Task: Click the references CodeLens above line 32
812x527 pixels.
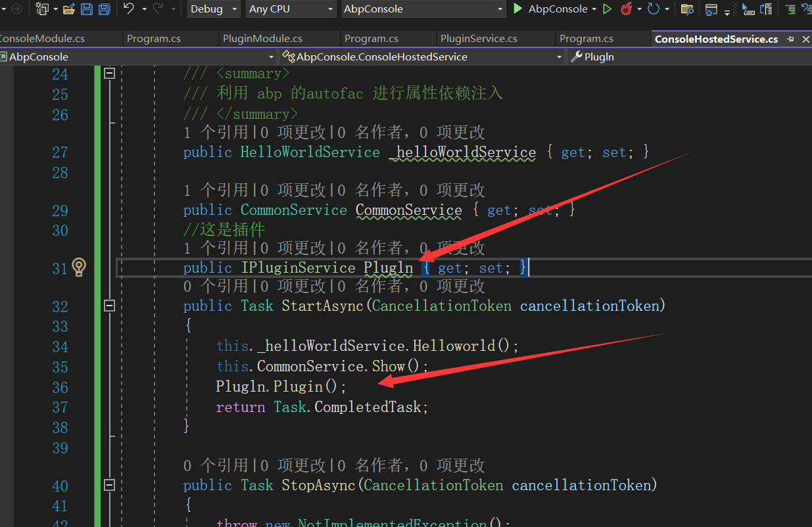Action: click(216, 286)
